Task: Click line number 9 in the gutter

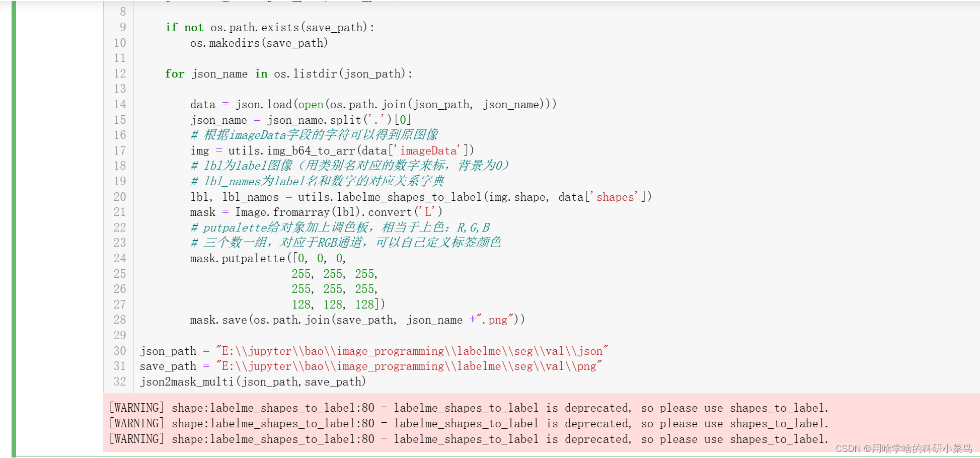Action: 123,27
